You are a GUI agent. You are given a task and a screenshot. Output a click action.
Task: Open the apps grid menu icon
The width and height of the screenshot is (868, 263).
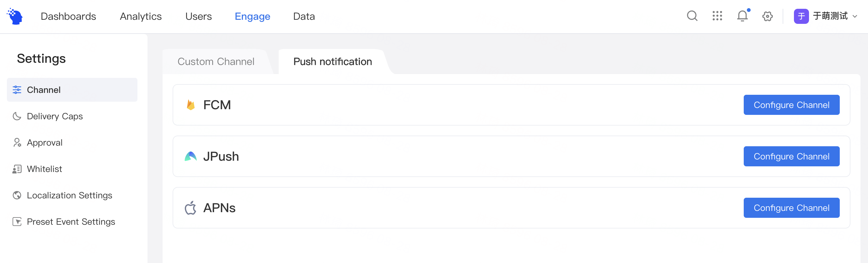(x=717, y=16)
